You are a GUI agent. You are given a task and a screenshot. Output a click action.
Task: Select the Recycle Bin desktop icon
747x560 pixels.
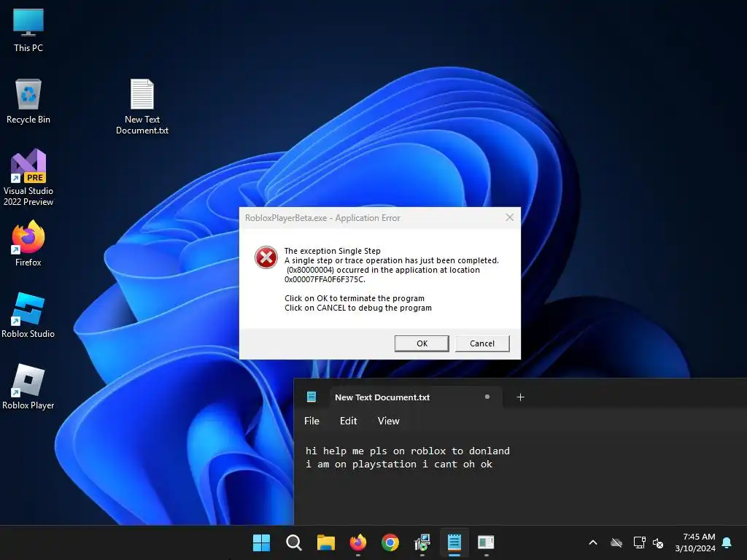[x=28, y=101]
